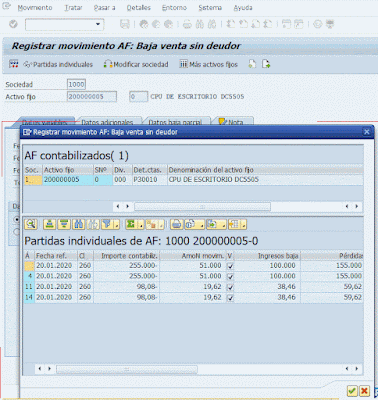Open the Sistema menu

click(210, 8)
